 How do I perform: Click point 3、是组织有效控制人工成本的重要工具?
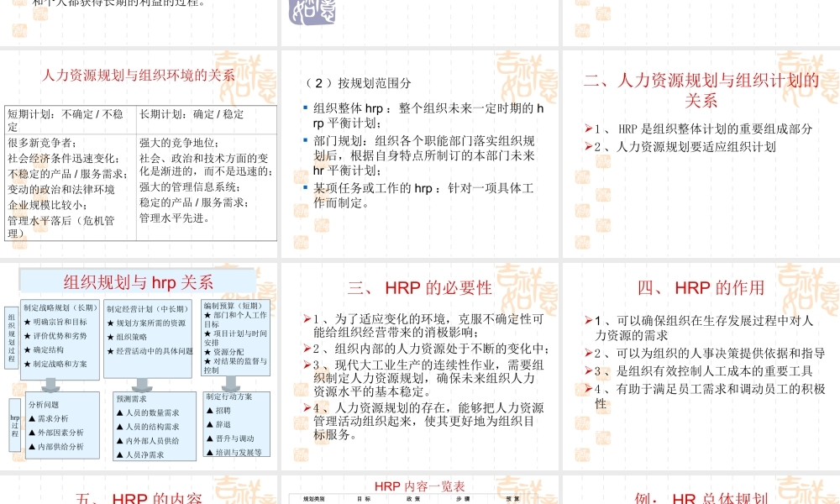(703, 371)
